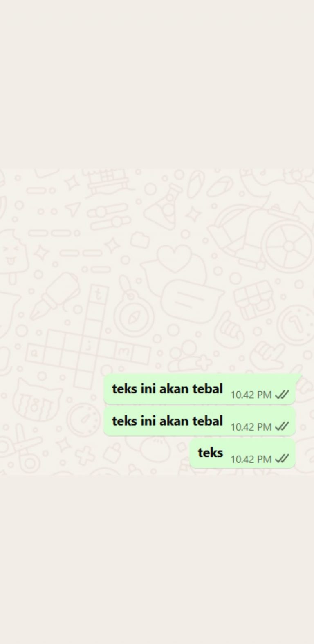The height and width of the screenshot is (644, 314).
Task: Click the double check mark beside the "teks" message
Action: pos(282,459)
